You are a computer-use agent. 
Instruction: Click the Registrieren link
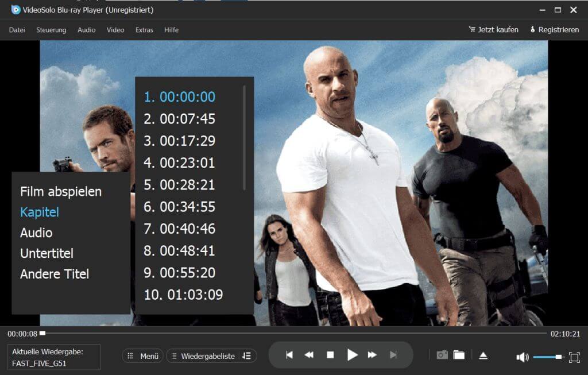tap(554, 29)
